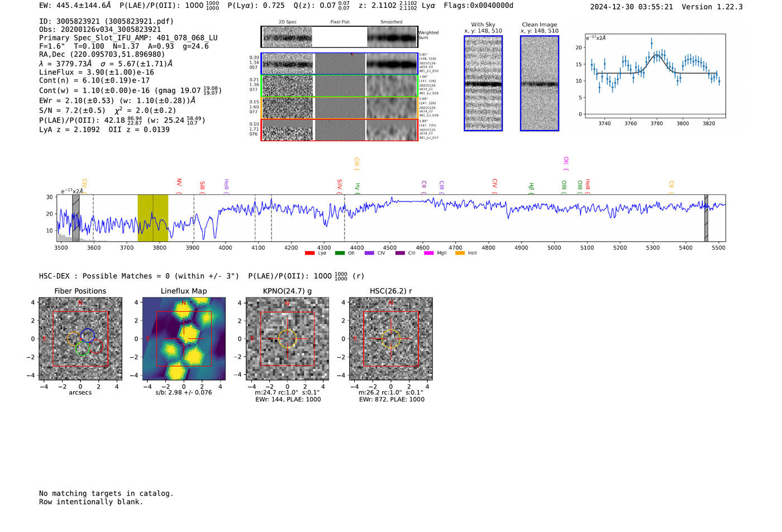Open the Clean Image cutout
The height and width of the screenshot is (532, 782).
click(540, 83)
